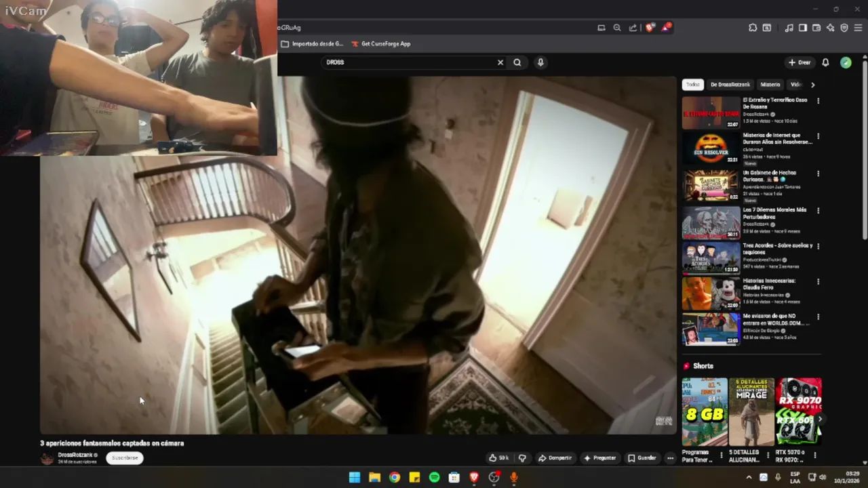Open Get CurseForge App bookmark
Image resolution: width=868 pixels, height=488 pixels.
[x=380, y=44]
